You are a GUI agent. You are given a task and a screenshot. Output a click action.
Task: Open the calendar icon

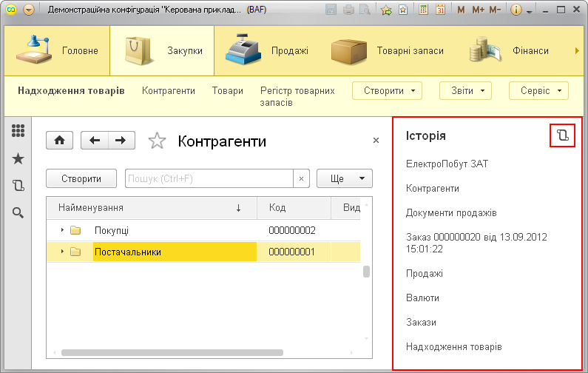click(x=440, y=10)
